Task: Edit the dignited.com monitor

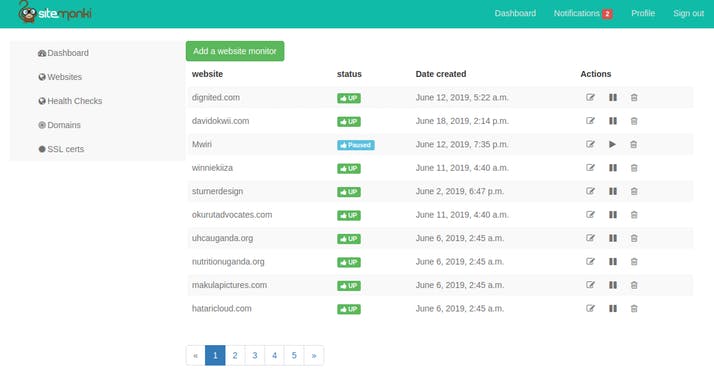Action: 590,97
